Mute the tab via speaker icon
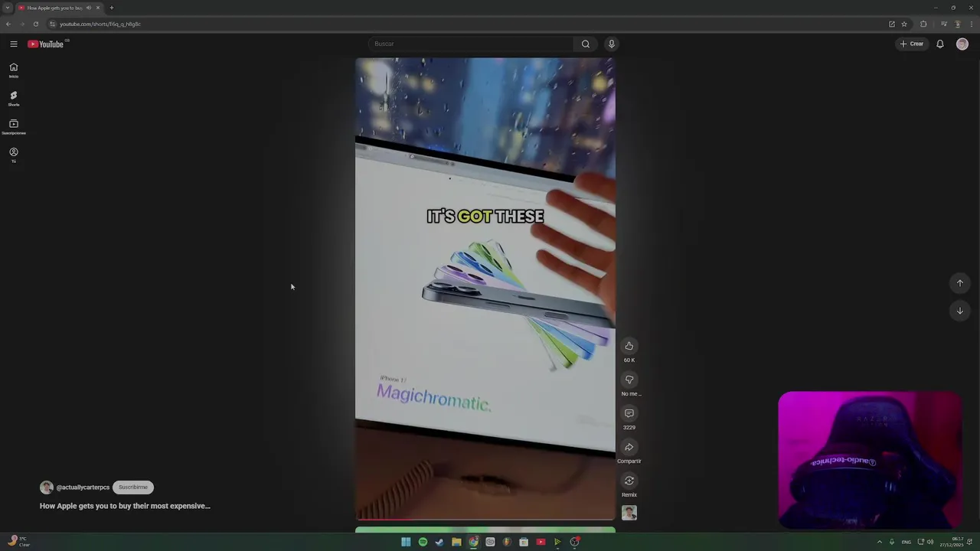The width and height of the screenshot is (980, 551). coord(89,8)
